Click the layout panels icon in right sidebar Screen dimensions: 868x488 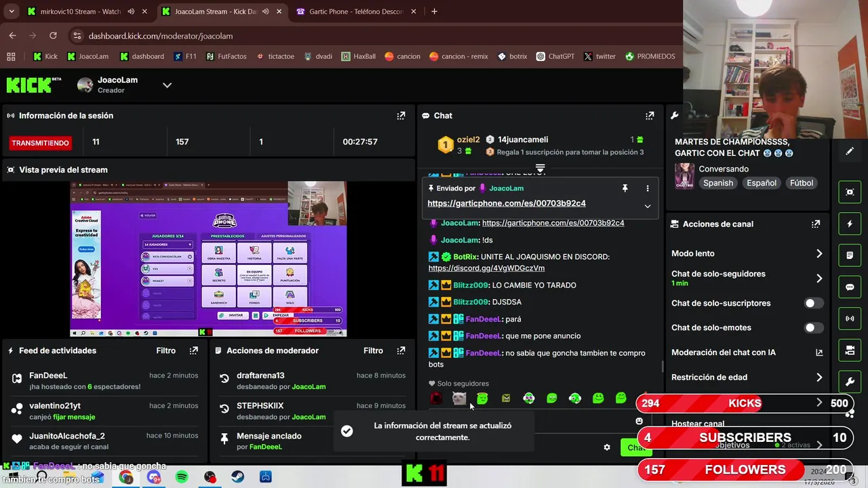pyautogui.click(x=850, y=350)
